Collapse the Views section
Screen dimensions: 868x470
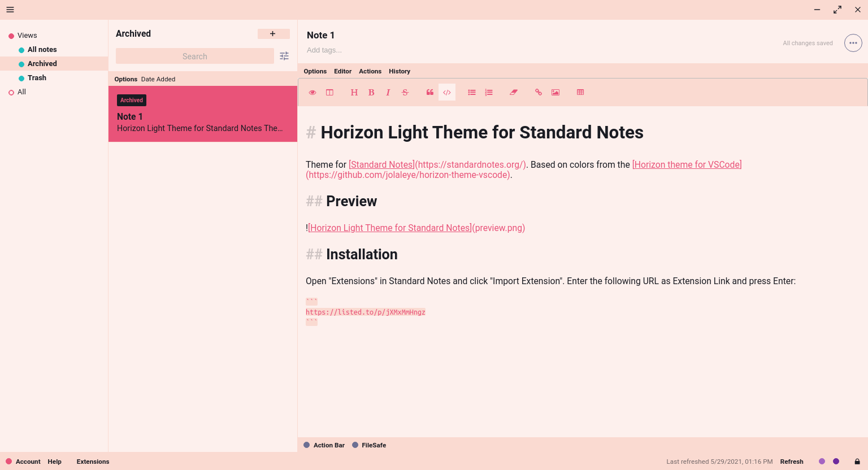[27, 36]
